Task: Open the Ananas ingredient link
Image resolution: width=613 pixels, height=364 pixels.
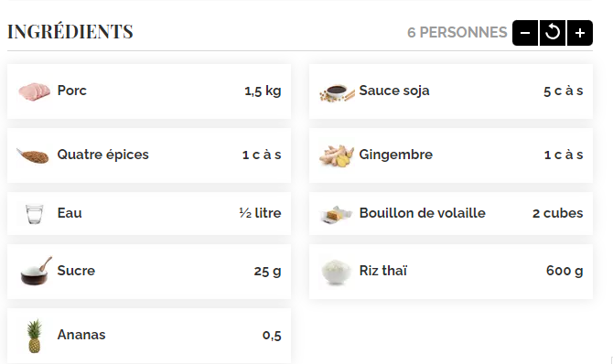Action: (x=81, y=335)
